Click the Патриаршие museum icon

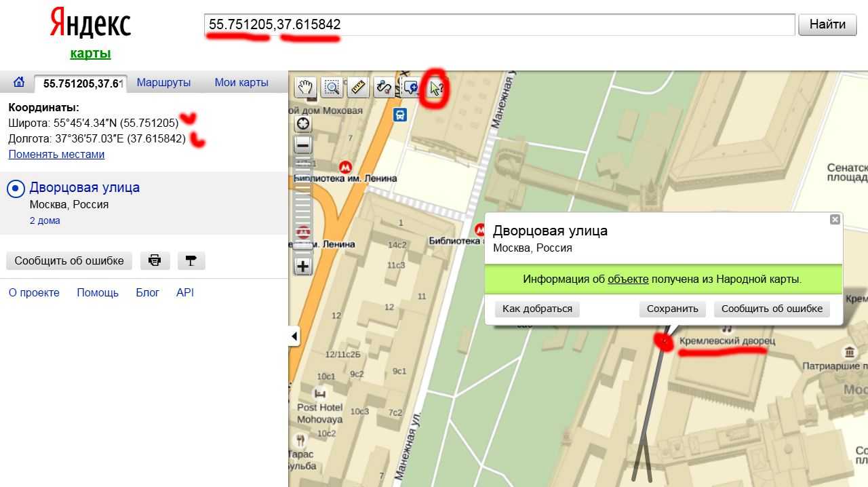pos(849,352)
